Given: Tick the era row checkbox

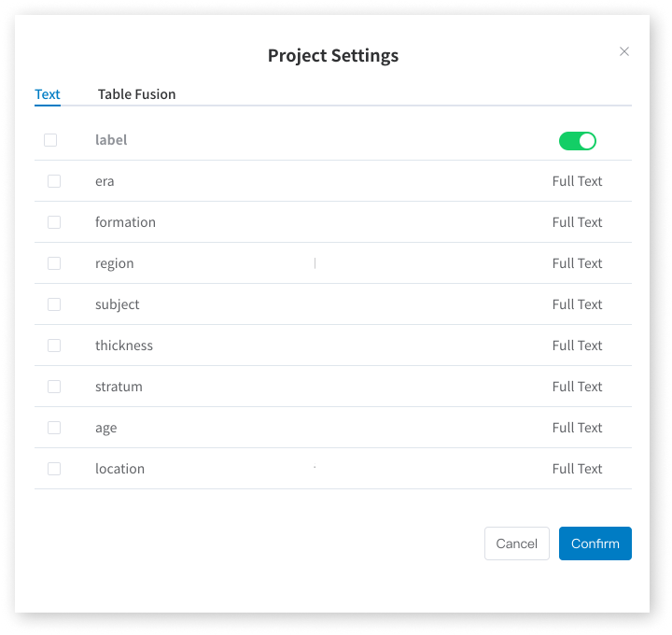Looking at the screenshot, I should (x=54, y=181).
